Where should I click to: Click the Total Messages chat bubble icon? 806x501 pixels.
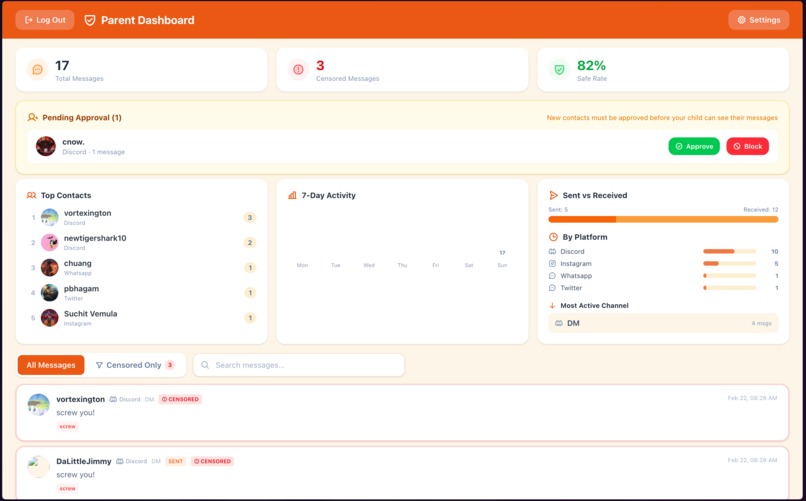click(38, 69)
